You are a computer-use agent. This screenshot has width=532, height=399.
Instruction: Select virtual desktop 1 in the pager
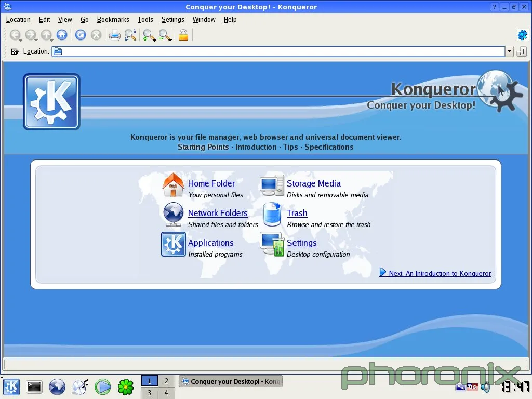pos(149,381)
